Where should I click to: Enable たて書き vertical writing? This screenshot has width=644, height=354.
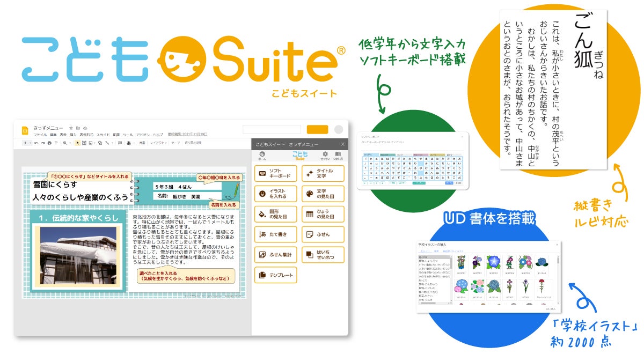pyautogui.click(x=275, y=234)
